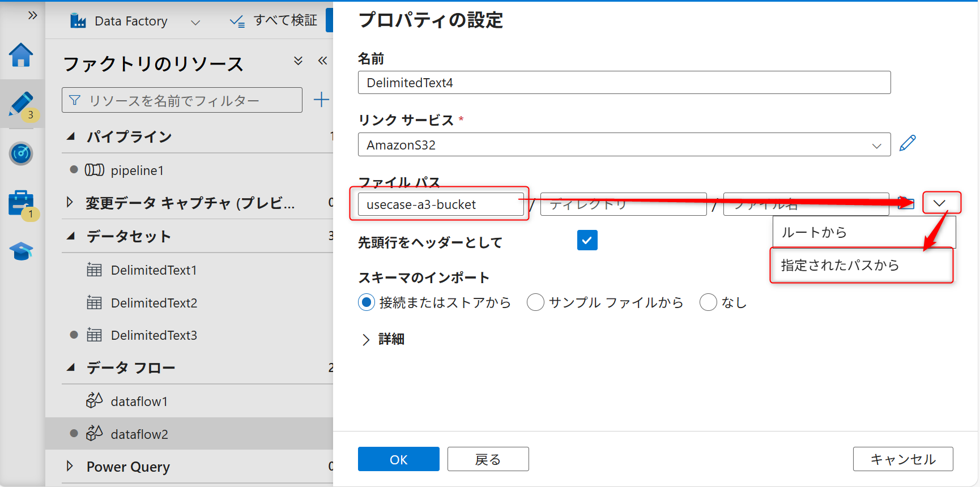This screenshot has width=980, height=487.
Task: Open the Learning Center graduation cap icon
Action: (x=21, y=251)
